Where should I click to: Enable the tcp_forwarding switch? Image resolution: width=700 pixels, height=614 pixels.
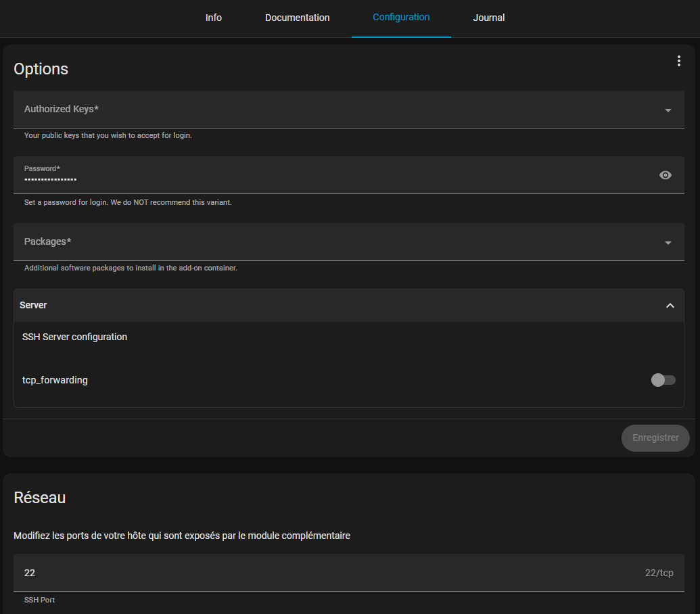pos(663,380)
